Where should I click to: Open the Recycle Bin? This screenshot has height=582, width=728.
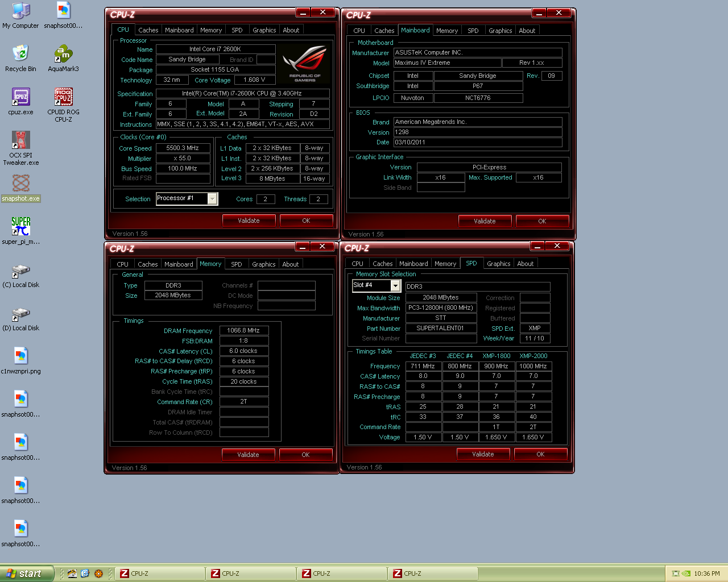click(x=20, y=55)
